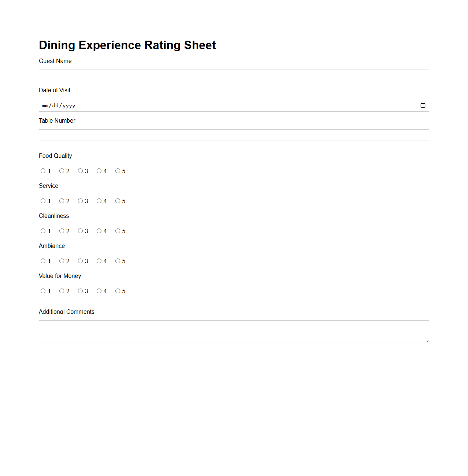Select rating 1 for Food Quality
The height and width of the screenshot is (476, 468).
[43, 171]
